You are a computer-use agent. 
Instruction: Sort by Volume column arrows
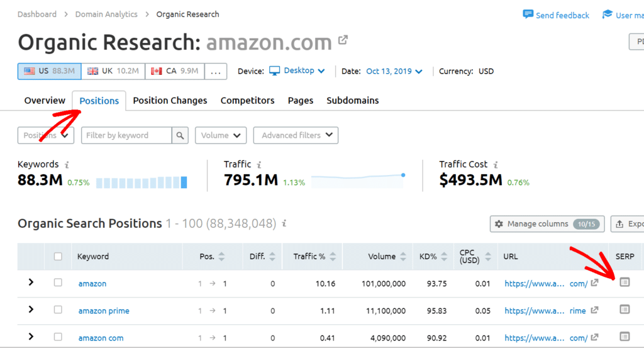point(403,256)
